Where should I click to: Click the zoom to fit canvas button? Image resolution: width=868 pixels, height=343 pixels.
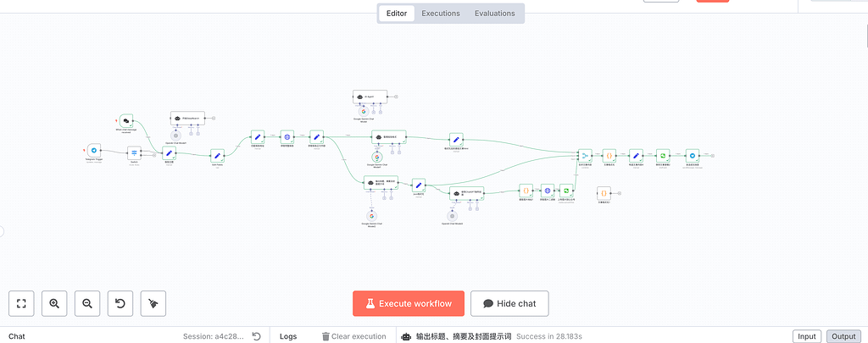tap(21, 302)
